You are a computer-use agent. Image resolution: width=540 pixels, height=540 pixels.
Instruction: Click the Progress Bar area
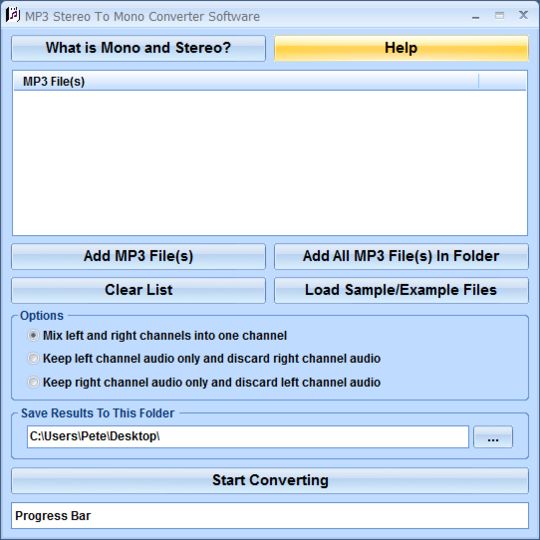click(x=270, y=516)
